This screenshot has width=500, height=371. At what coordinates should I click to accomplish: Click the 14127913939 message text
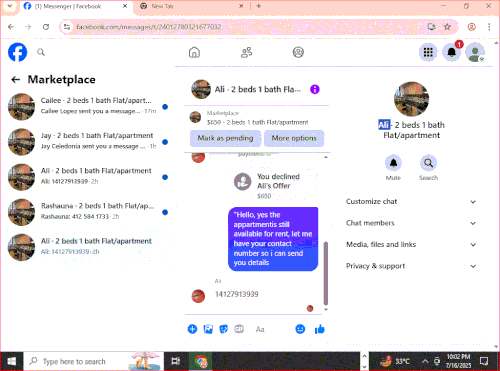[237, 294]
